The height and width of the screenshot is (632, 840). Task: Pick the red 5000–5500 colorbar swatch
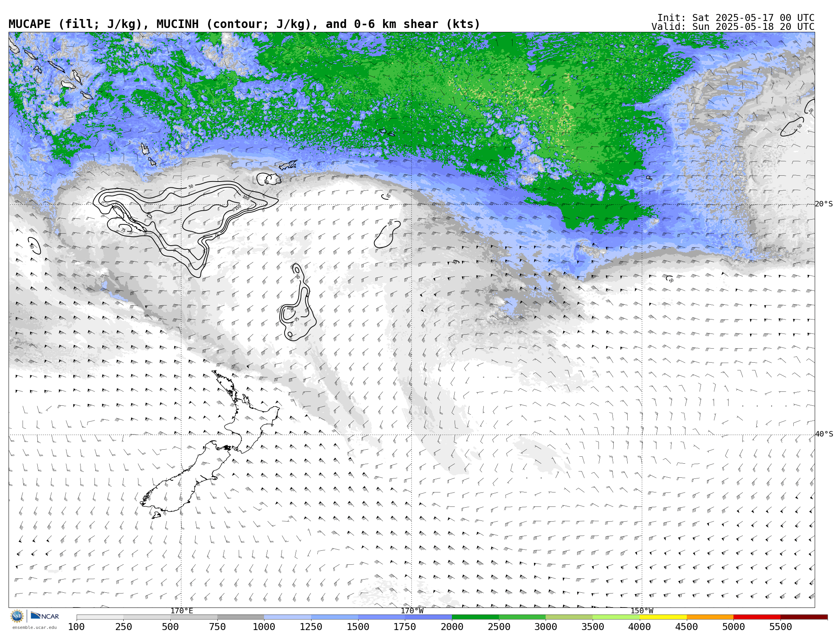757,617
